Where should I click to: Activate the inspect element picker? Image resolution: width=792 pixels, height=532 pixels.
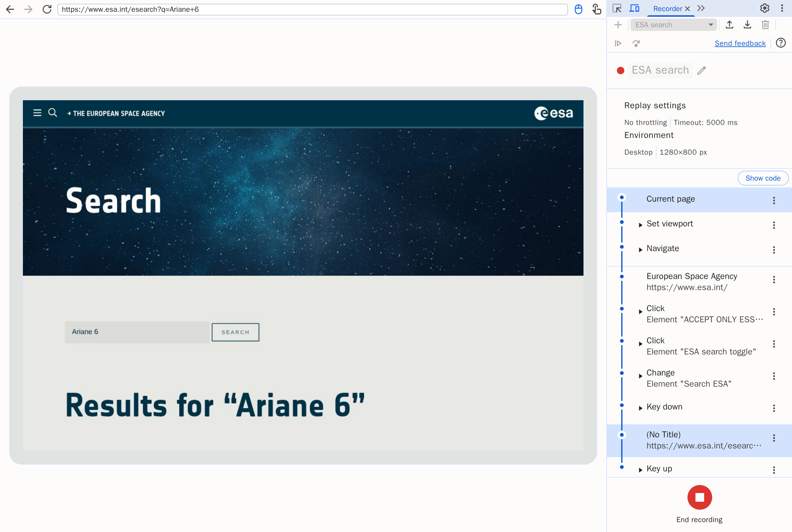coord(617,8)
